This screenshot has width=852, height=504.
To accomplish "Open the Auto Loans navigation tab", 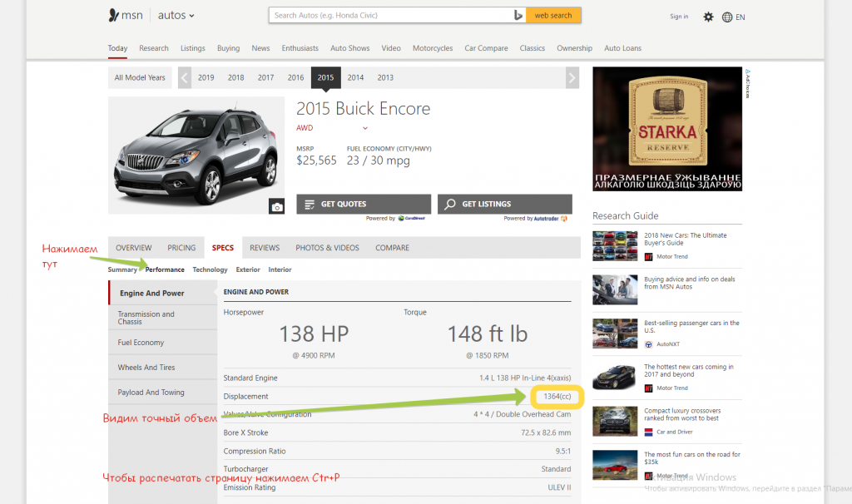I will click(x=622, y=48).
